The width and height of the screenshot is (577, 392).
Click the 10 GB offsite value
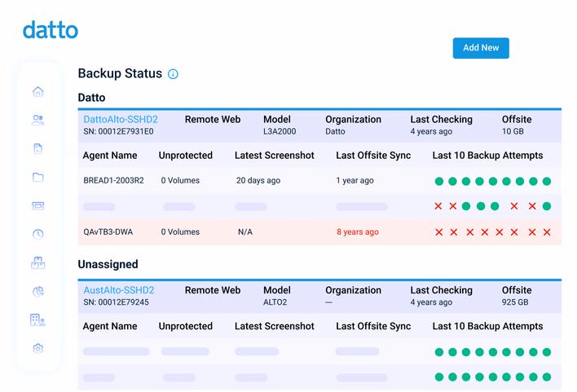tap(513, 131)
